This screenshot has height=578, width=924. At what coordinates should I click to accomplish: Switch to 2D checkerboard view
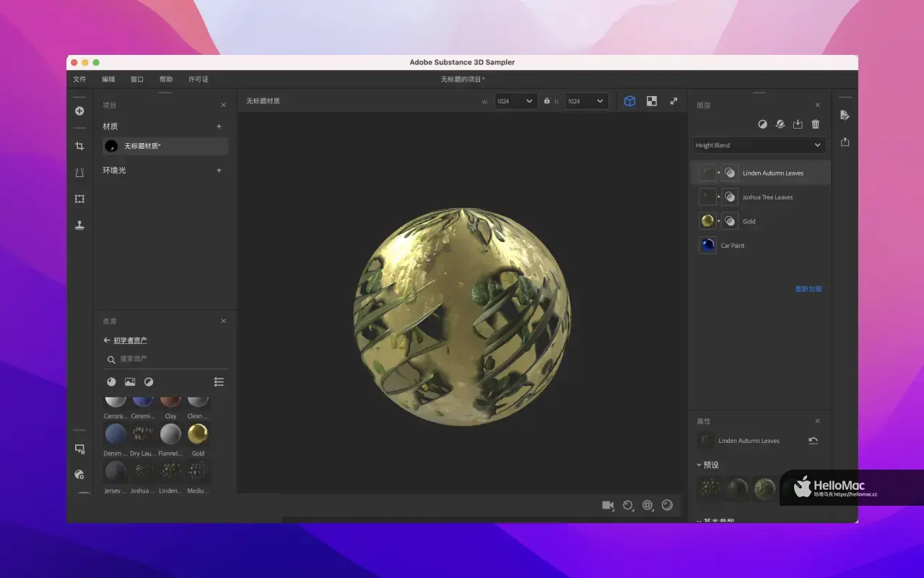coord(652,101)
